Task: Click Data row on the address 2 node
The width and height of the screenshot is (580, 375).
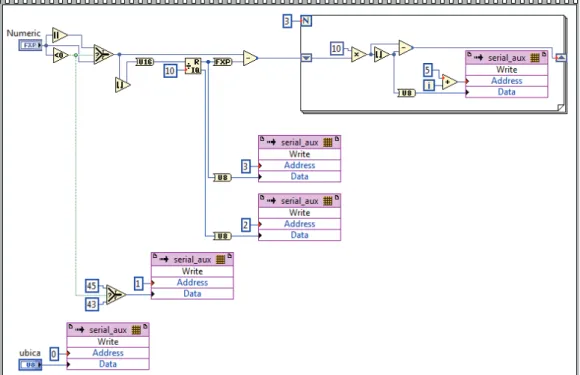Action: coord(299,235)
